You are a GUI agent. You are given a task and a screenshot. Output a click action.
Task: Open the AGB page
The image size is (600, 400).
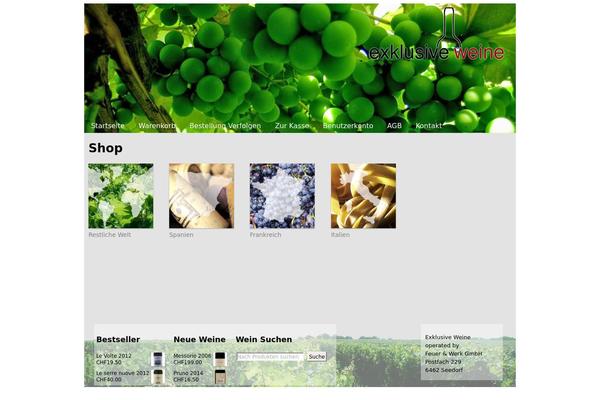[394, 126]
